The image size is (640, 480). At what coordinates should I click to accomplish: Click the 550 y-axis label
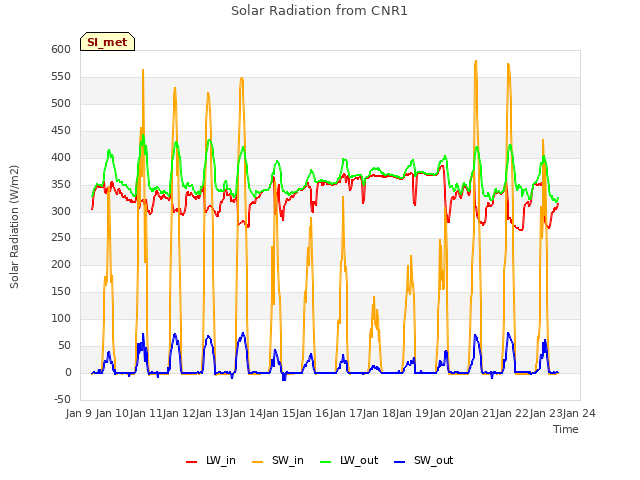tap(61, 76)
